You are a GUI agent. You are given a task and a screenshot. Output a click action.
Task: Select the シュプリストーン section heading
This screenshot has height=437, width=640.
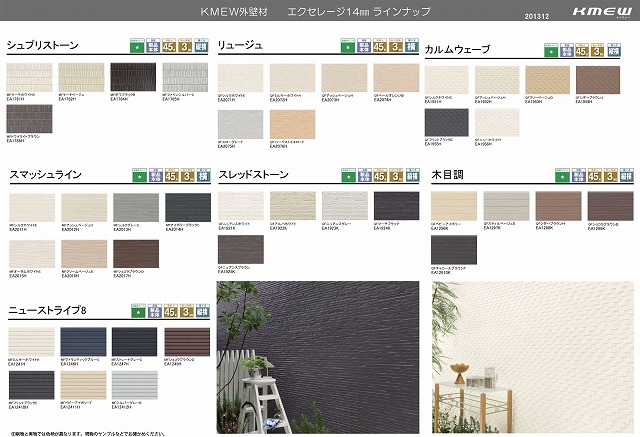42,45
